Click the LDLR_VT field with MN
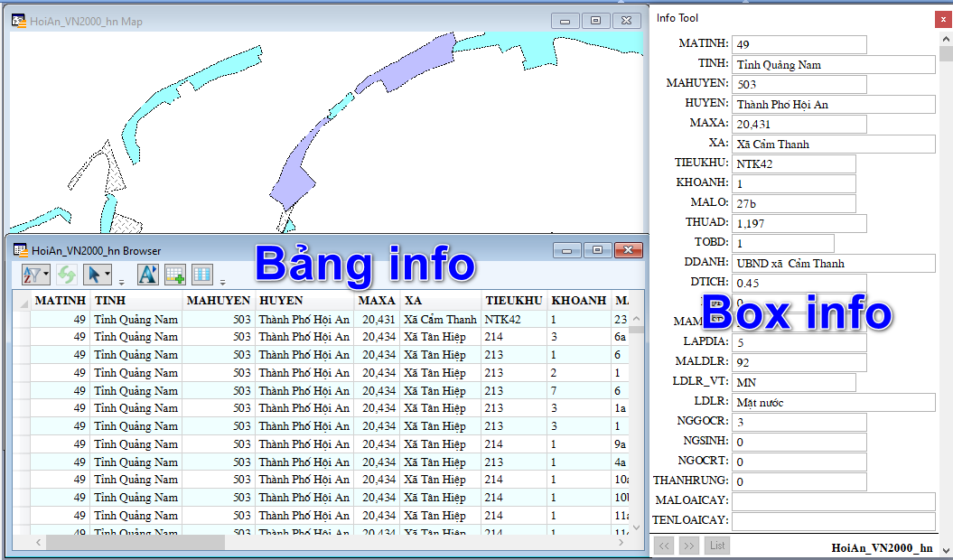The image size is (953, 560). (x=794, y=382)
